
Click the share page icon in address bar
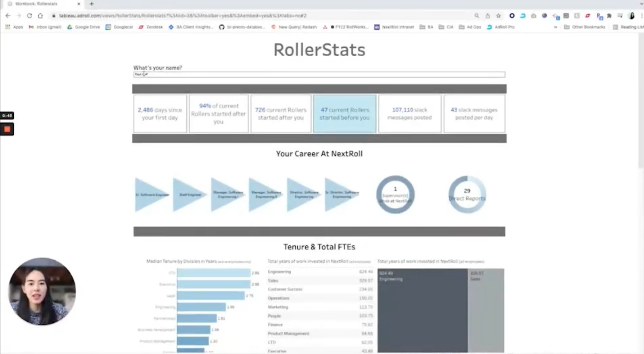click(x=488, y=16)
